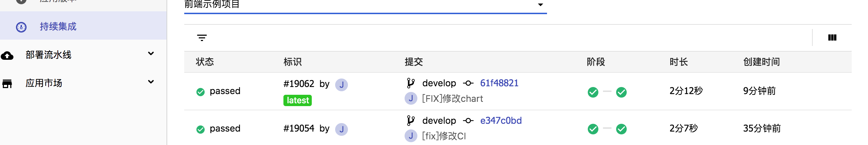Open the 部署流水线 menu item
Image resolution: width=868 pixels, height=145 pixels.
83,54
